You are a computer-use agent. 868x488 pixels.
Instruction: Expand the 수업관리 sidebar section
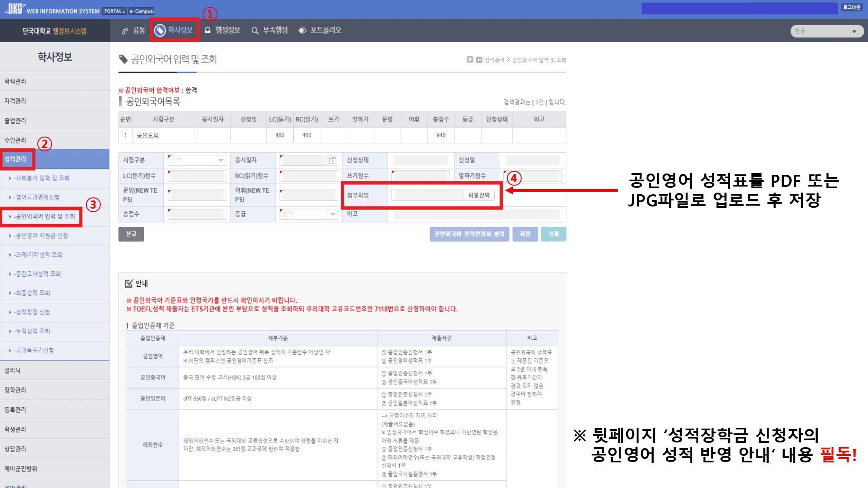click(55, 140)
